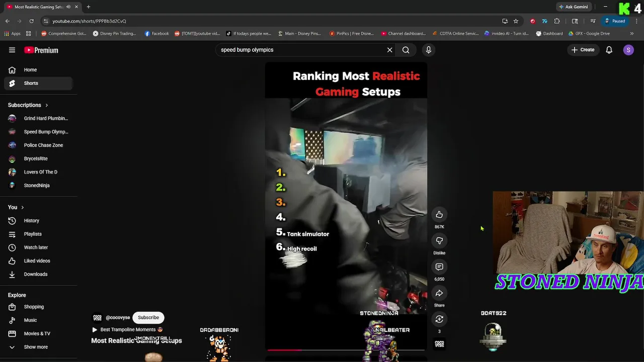Screen dimensions: 644x362
Task: Open the Short's sound thumbnail
Action: pyautogui.click(x=439, y=344)
